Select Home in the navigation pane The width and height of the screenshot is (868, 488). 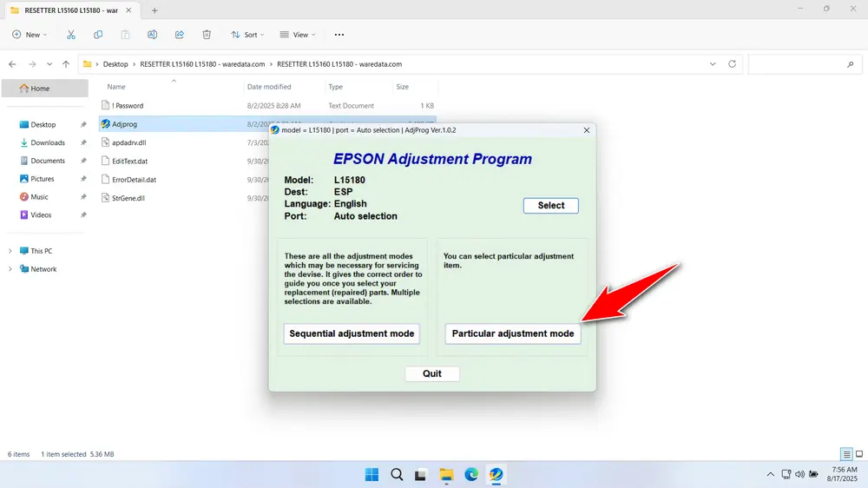pyautogui.click(x=45, y=88)
